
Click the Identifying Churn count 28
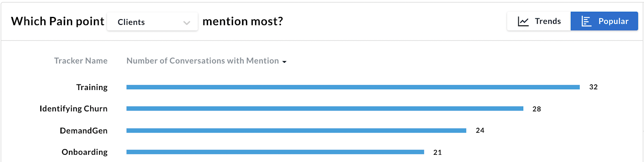[537, 109]
